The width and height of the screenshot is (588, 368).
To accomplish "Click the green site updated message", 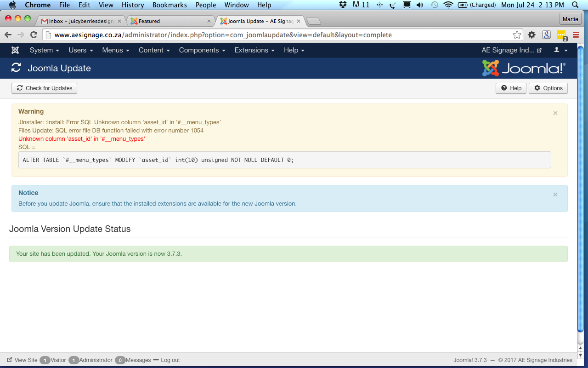I will pos(288,254).
